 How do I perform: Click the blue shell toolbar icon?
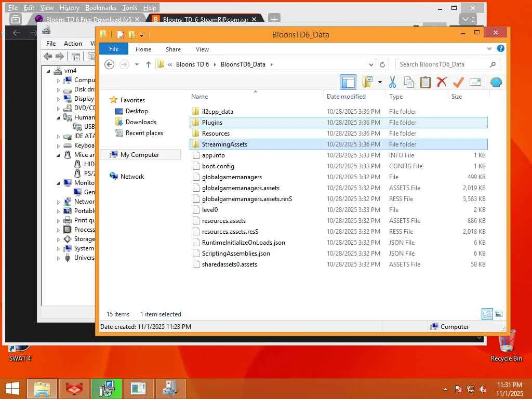tap(496, 82)
